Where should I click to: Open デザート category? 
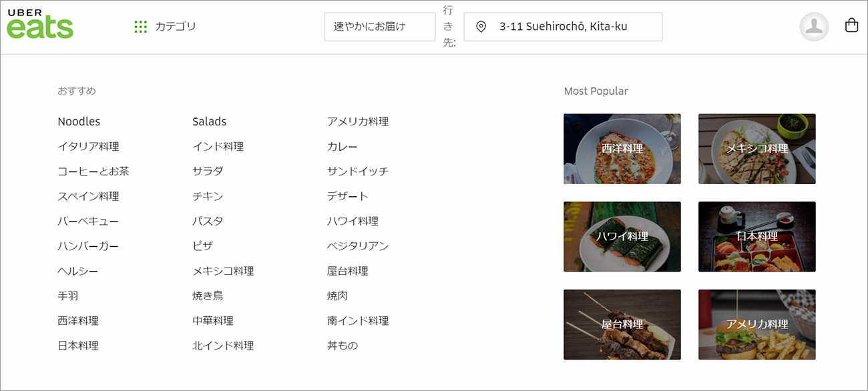348,196
